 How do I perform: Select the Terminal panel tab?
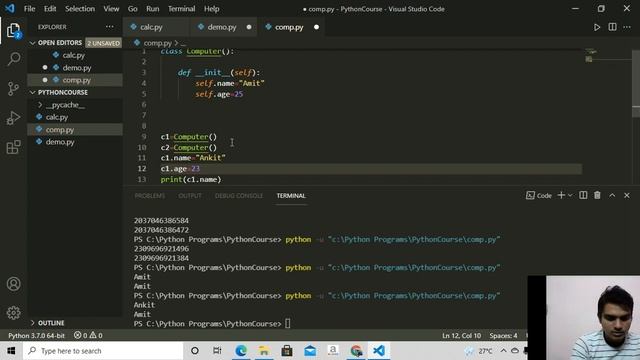coord(291,196)
